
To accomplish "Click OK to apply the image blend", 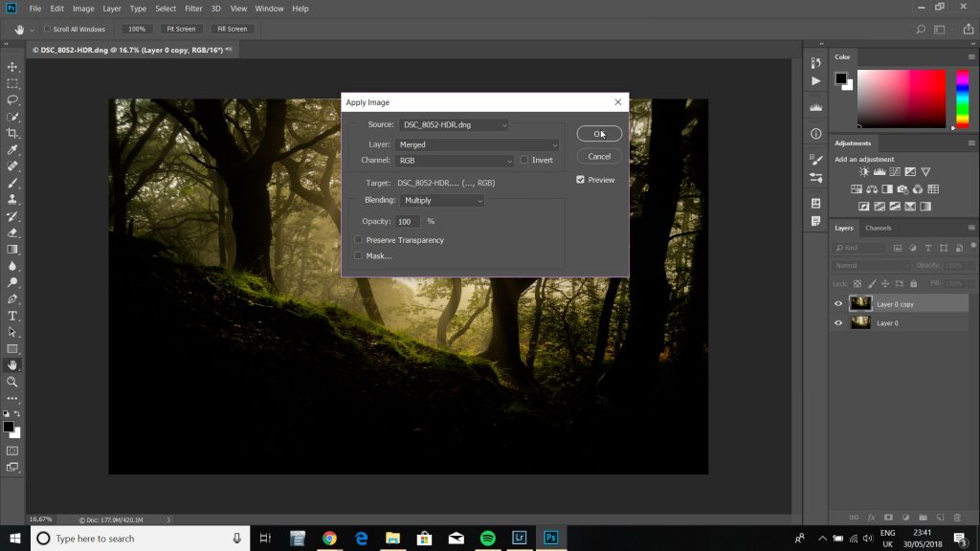I will click(599, 134).
